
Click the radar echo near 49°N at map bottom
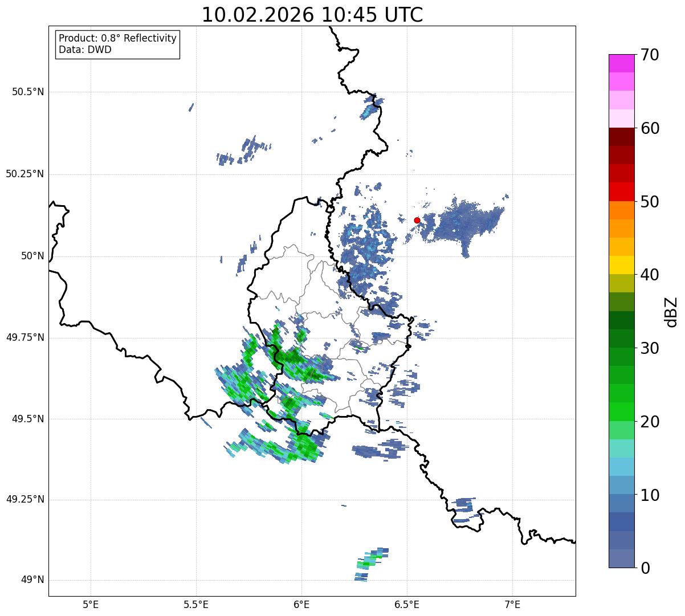click(x=371, y=564)
